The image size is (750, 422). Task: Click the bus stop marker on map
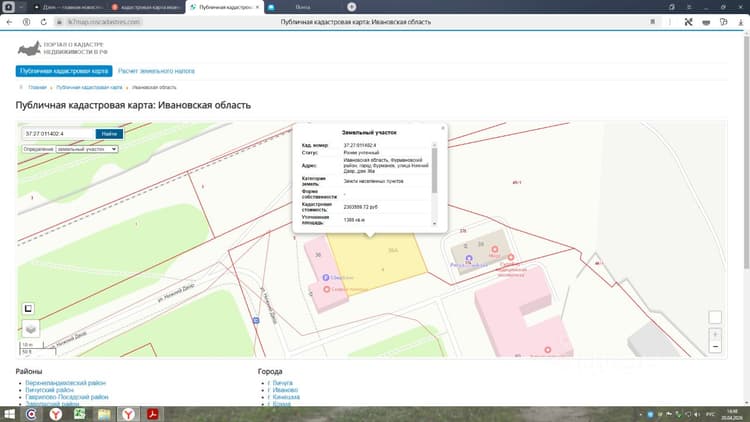pyautogui.click(x=256, y=320)
